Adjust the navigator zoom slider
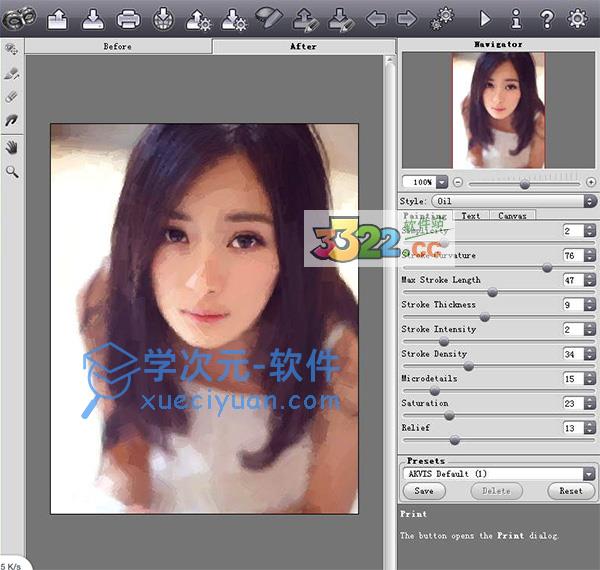The image size is (600, 570). tap(525, 184)
